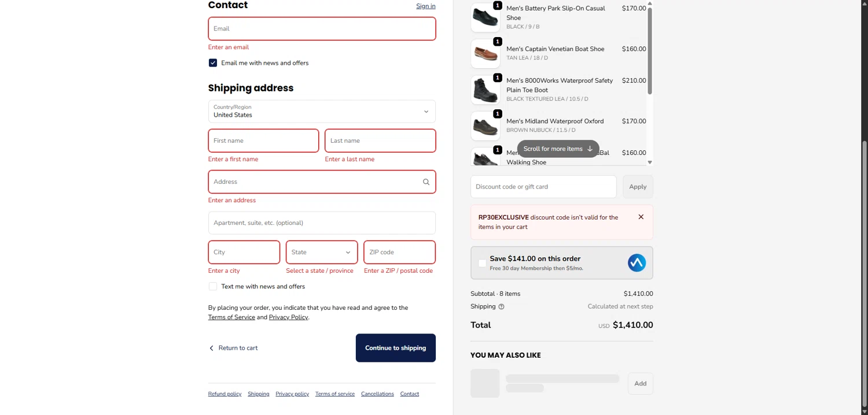Click the blue membership logo icon
868x415 pixels.
637,263
